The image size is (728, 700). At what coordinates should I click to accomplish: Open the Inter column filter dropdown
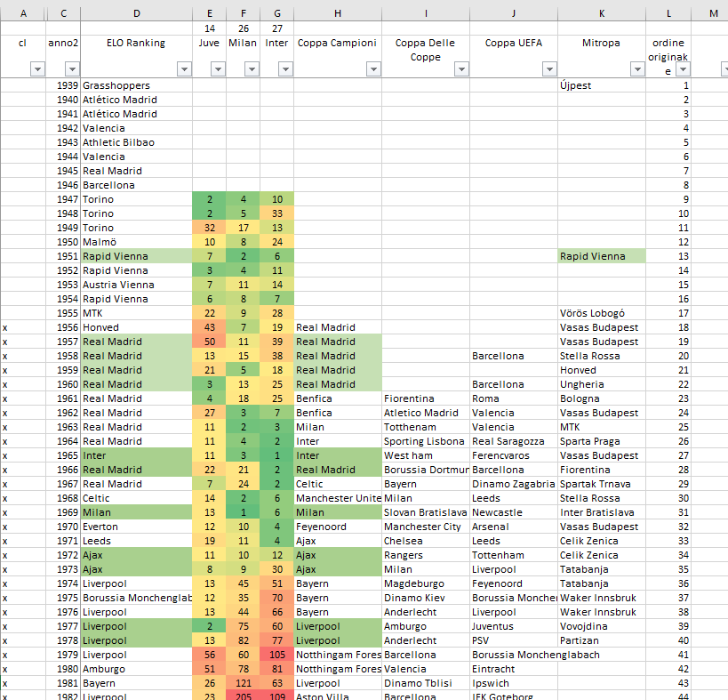285,69
